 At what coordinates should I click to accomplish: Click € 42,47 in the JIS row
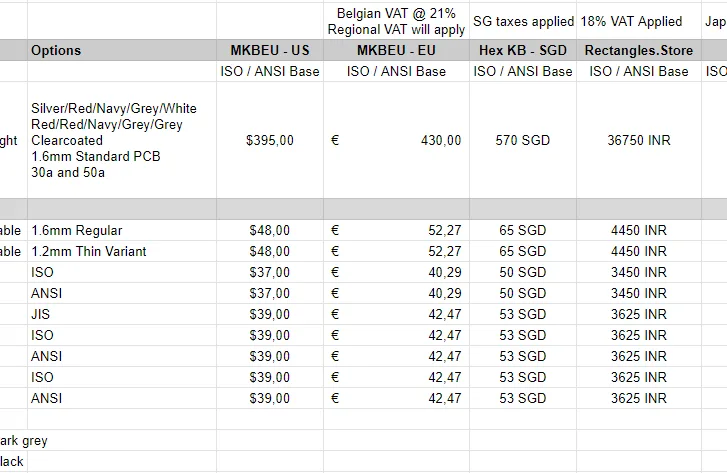point(396,314)
